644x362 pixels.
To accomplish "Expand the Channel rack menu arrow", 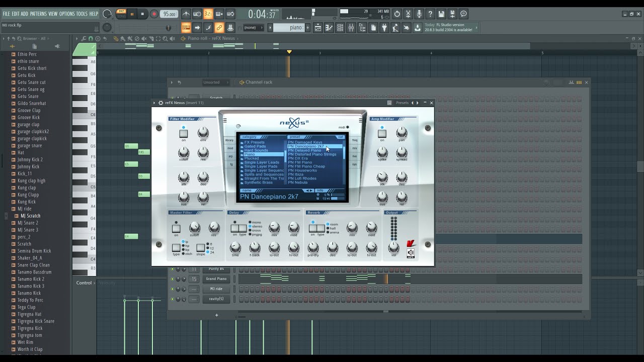I will point(172,82).
